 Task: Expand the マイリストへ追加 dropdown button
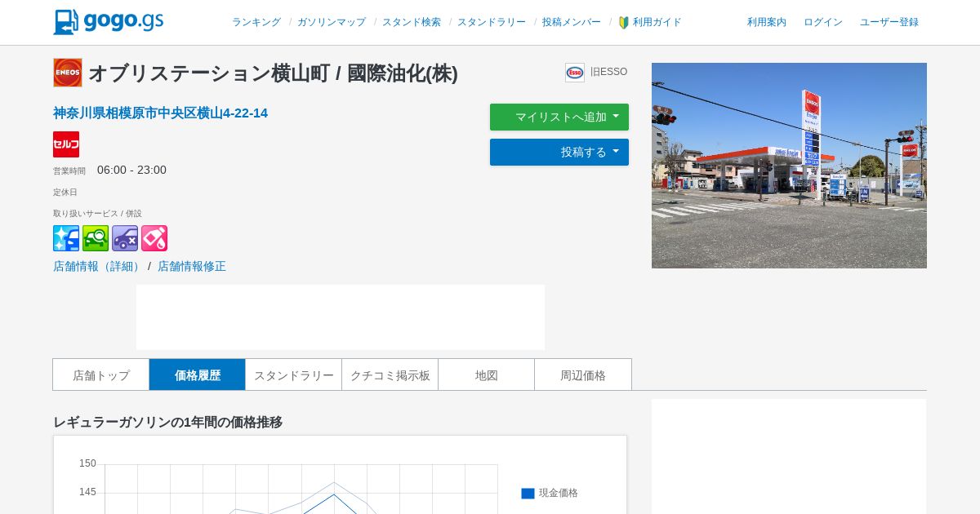(559, 117)
